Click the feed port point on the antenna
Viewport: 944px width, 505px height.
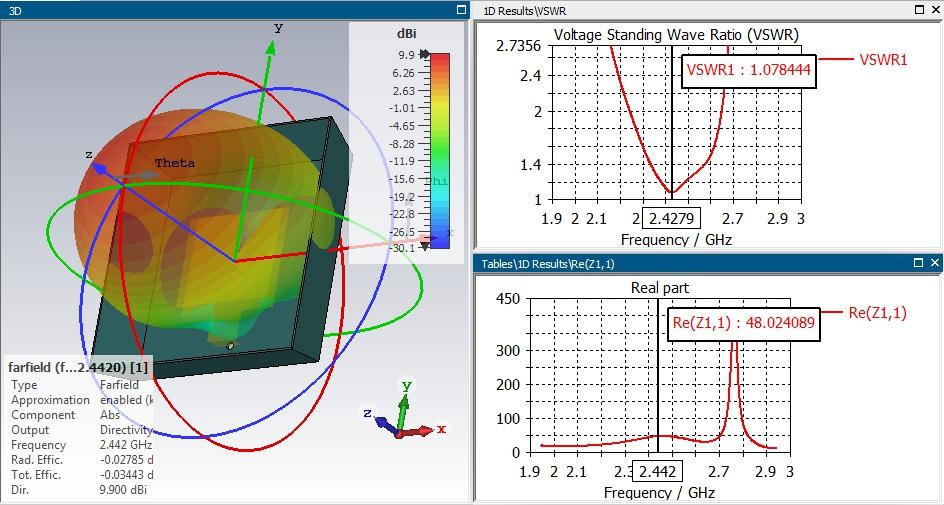coord(229,345)
